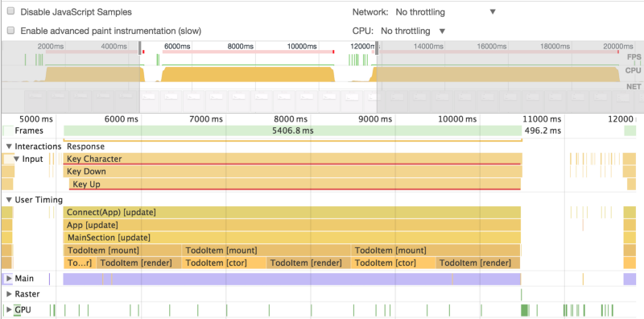Click the first TodoItem [ctor] block
Screen dimensions: 644x319
(225, 263)
